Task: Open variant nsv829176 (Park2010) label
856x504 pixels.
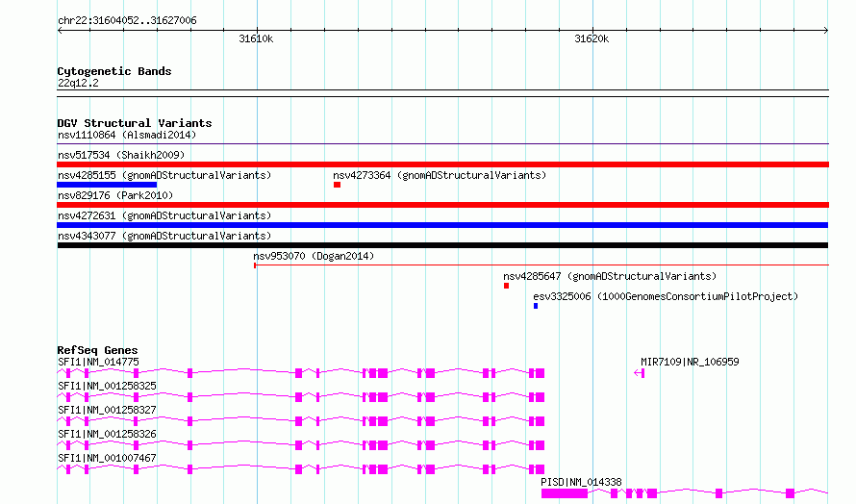Action: click(115, 195)
